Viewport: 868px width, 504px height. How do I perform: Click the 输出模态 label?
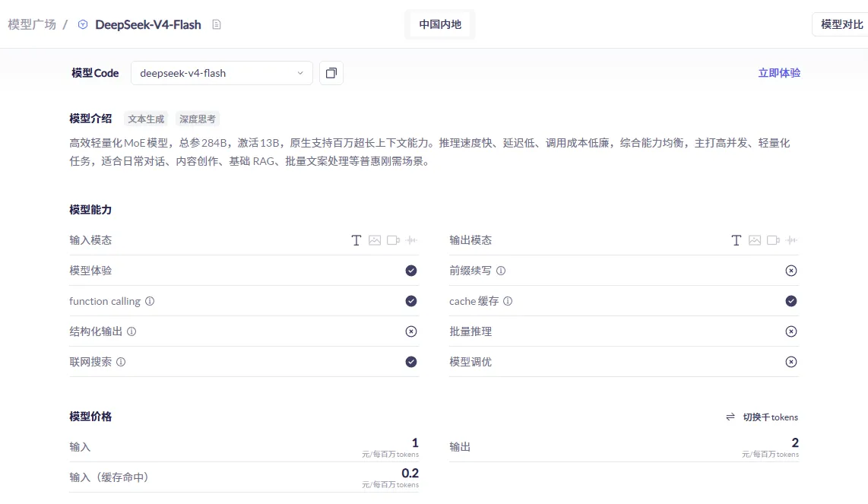click(x=470, y=240)
